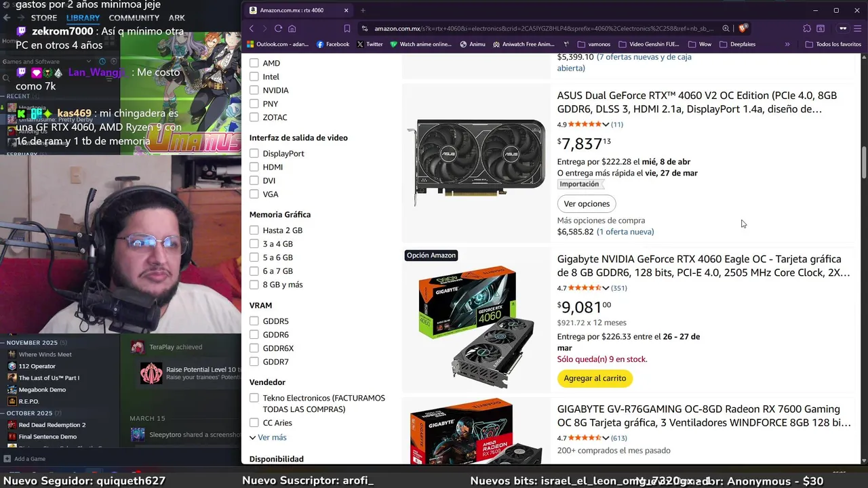
Task: Select the 8 GB y más filter
Action: (254, 285)
